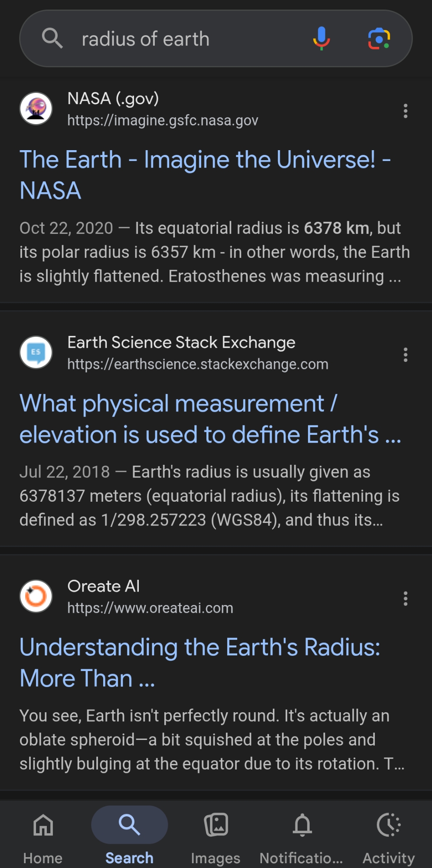Tap the magnifier icon in search bar
This screenshot has height=868, width=432.
pyautogui.click(x=52, y=39)
